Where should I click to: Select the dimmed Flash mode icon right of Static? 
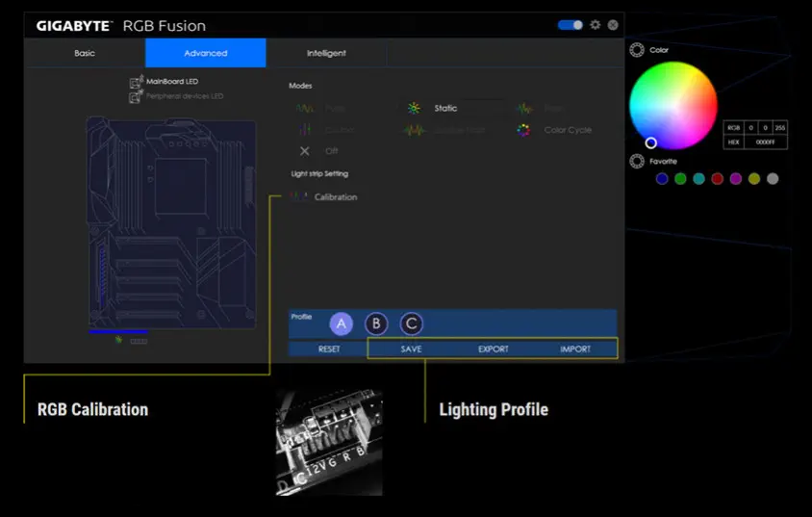pos(524,108)
